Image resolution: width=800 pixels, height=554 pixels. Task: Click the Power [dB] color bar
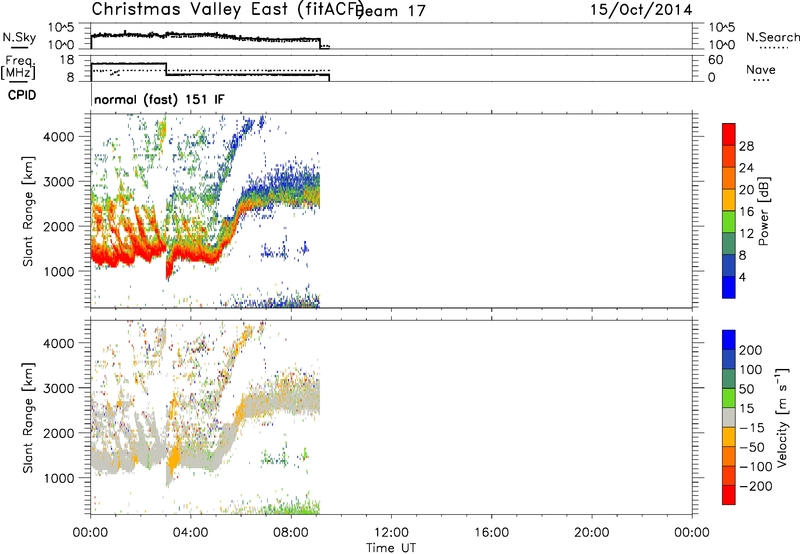coord(729,211)
